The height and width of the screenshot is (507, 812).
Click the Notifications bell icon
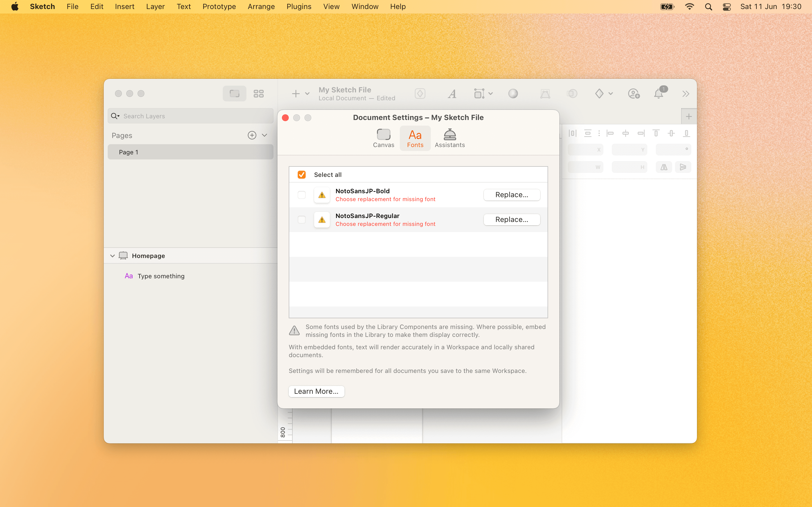[x=659, y=93]
